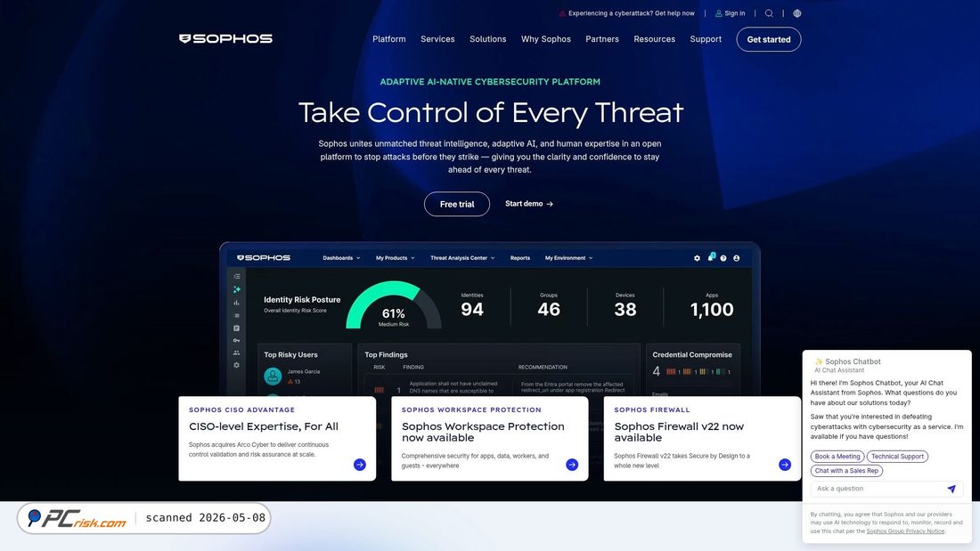Viewport: 980px width, 551px height.
Task: Click Technical Support chat option
Action: [x=897, y=457]
